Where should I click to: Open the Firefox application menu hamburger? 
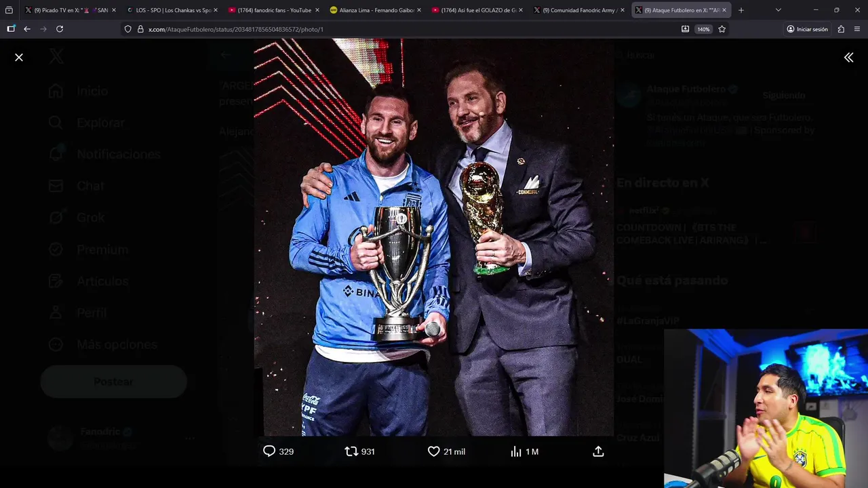pyautogui.click(x=857, y=29)
